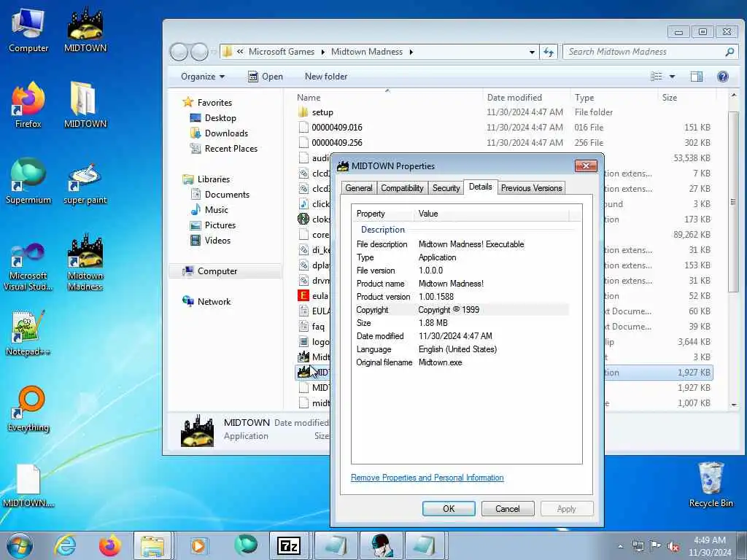The image size is (747, 560).
Task: Switch to the Compatibility tab
Action: pyautogui.click(x=402, y=188)
